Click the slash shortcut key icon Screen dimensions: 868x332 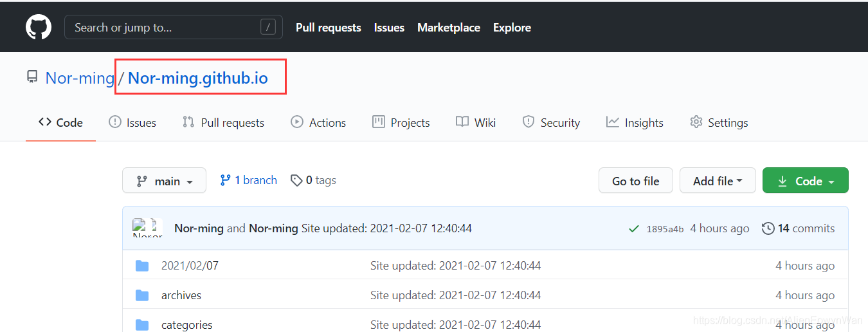click(x=268, y=27)
